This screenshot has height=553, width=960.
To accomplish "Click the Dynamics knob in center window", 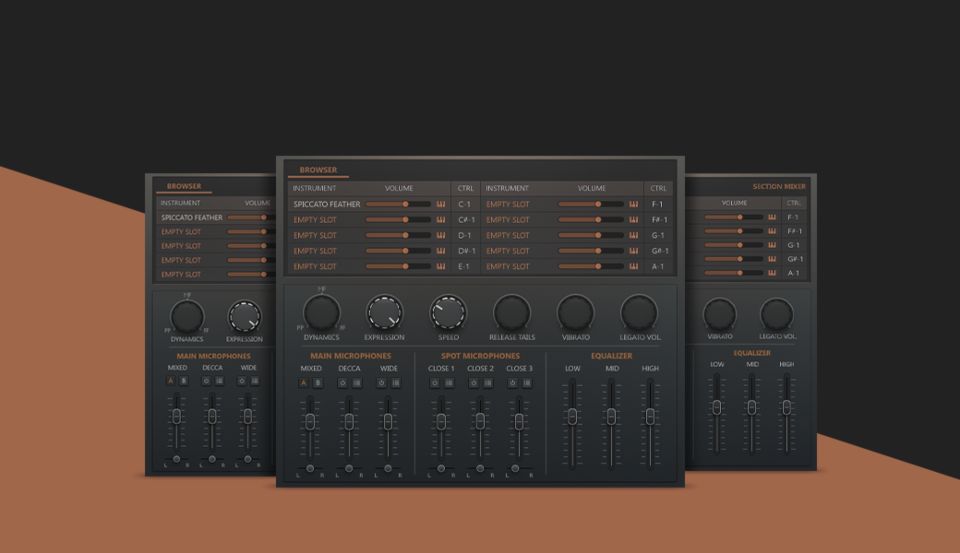I will (x=321, y=313).
